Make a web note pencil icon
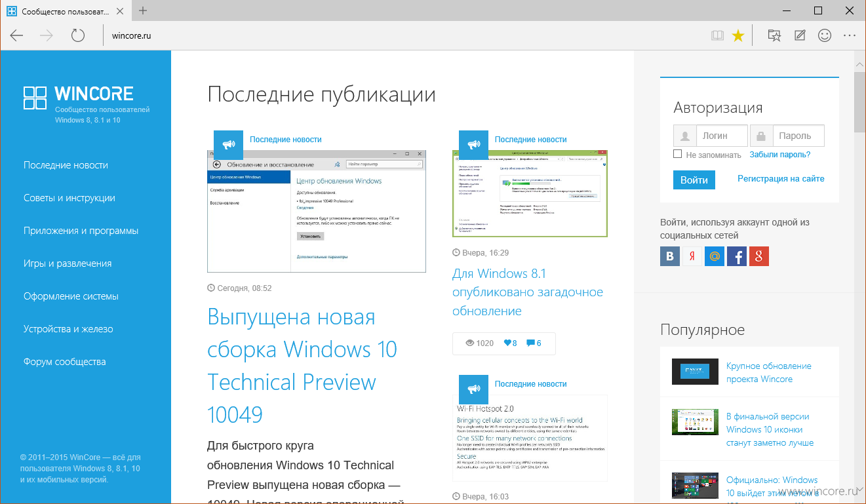 800,35
